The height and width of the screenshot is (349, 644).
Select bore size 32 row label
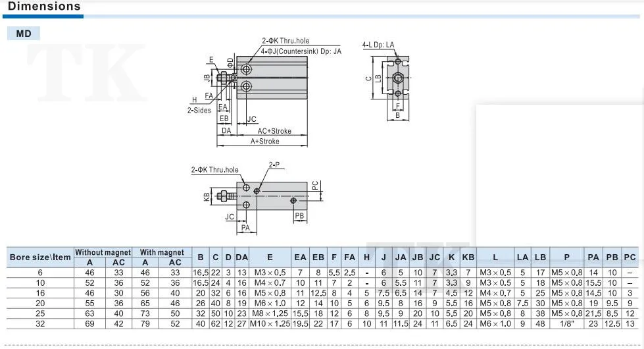(39, 323)
